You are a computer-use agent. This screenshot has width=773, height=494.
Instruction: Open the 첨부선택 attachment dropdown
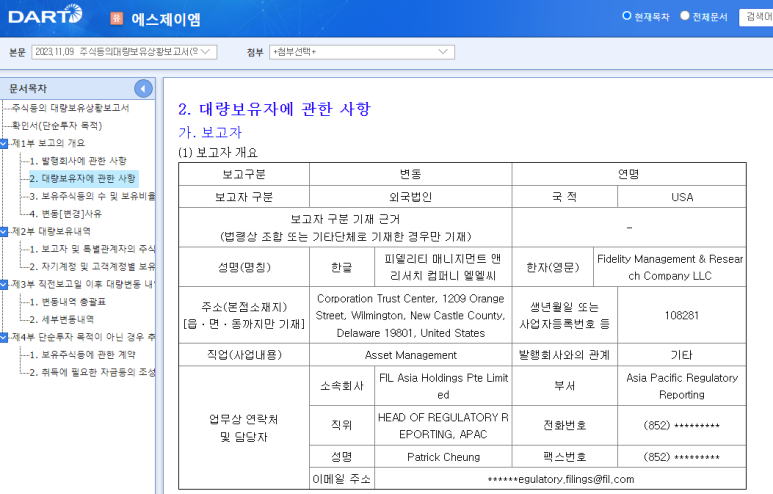coord(362,52)
